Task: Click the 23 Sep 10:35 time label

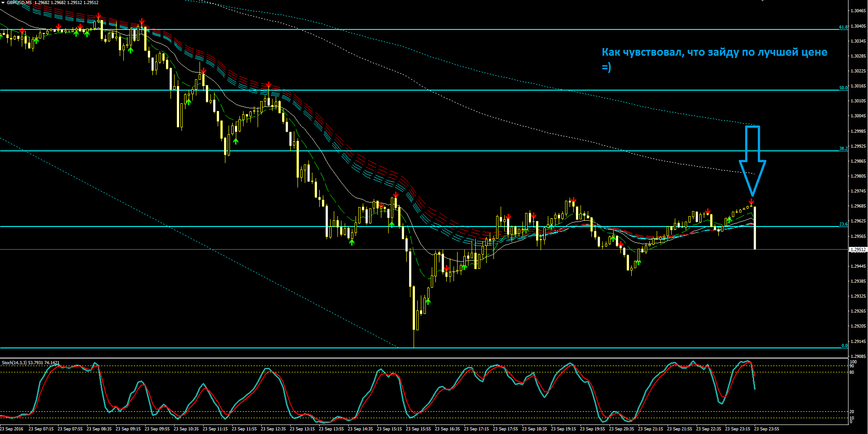Action: pos(186,429)
